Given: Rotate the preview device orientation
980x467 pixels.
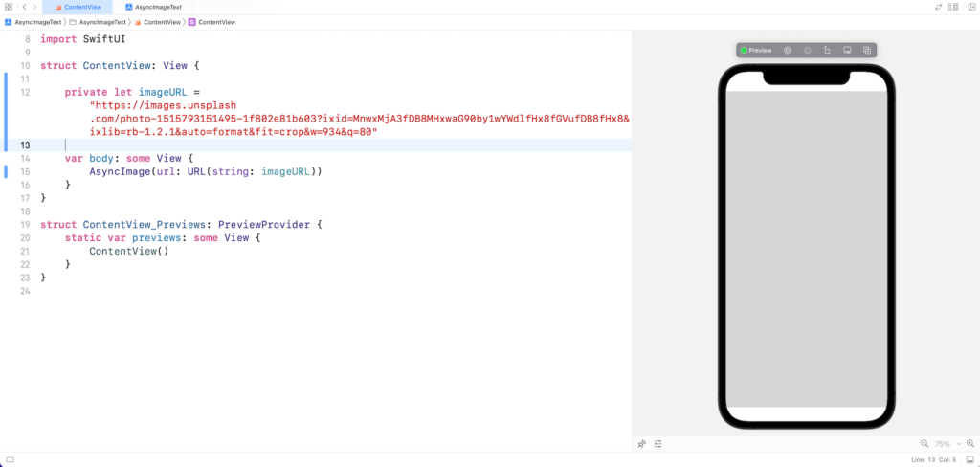Looking at the screenshot, I should 827,50.
